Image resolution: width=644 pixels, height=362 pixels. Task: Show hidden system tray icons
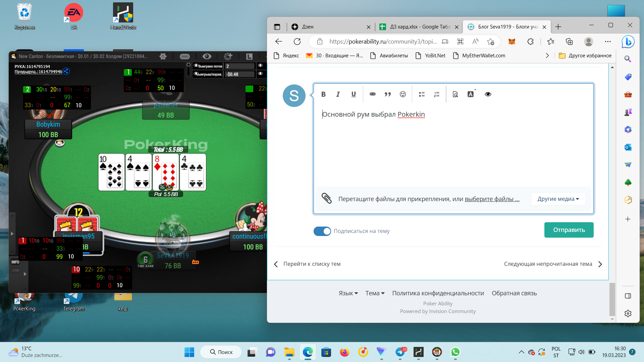coord(521,352)
